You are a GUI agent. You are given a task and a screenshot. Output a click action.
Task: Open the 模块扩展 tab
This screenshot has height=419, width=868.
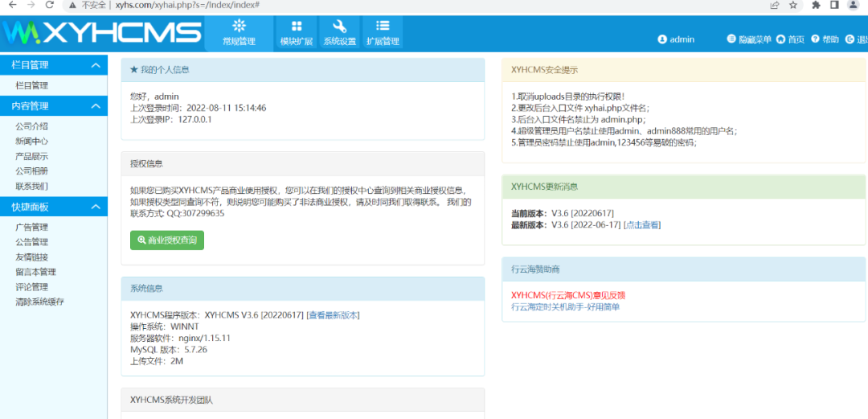[296, 33]
